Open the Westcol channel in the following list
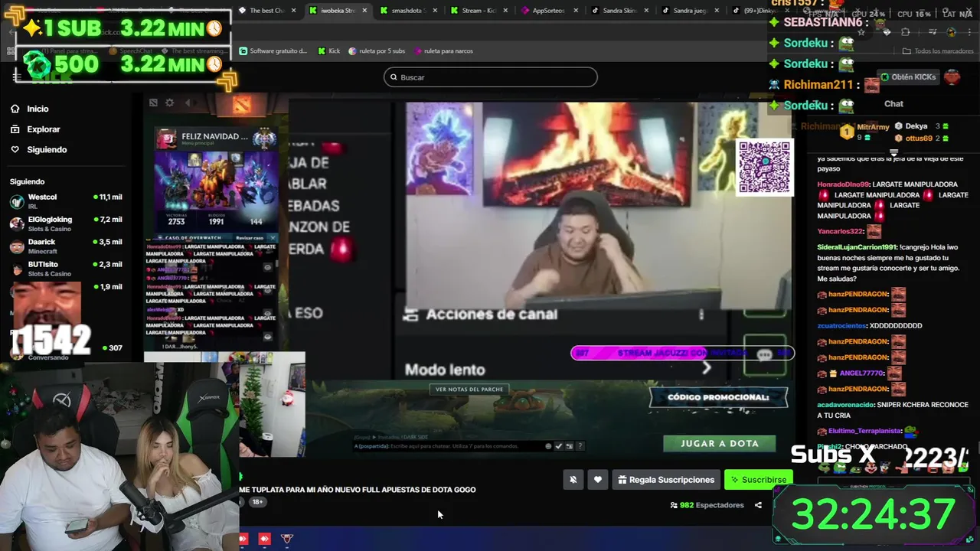The height and width of the screenshot is (551, 980). tap(66, 201)
